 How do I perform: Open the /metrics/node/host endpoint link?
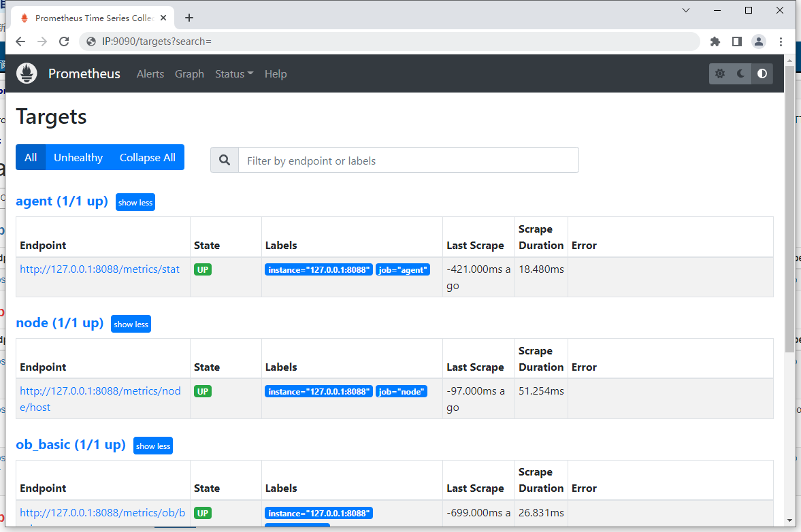click(100, 399)
